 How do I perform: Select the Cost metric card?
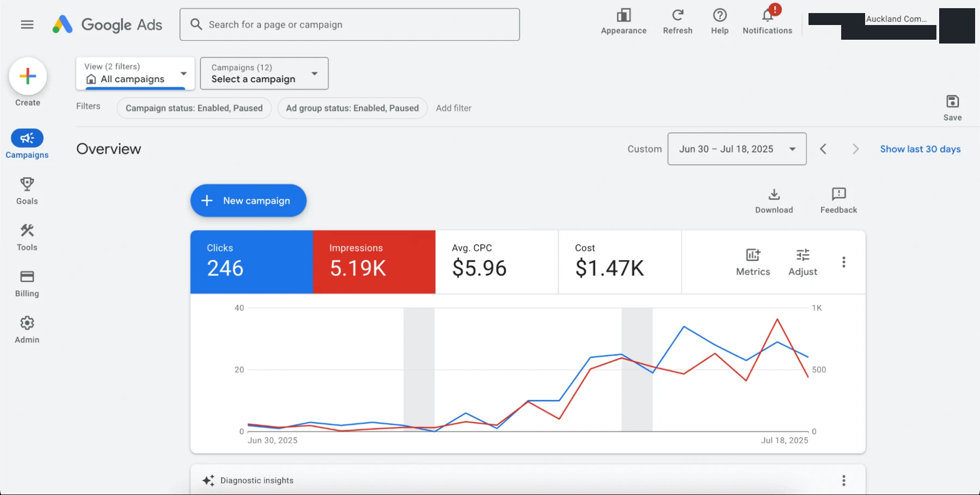[x=620, y=262]
